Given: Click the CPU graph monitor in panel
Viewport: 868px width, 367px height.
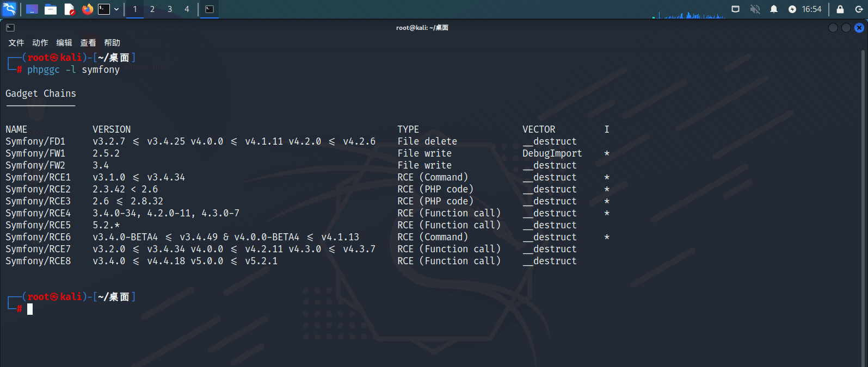Looking at the screenshot, I should (689, 13).
